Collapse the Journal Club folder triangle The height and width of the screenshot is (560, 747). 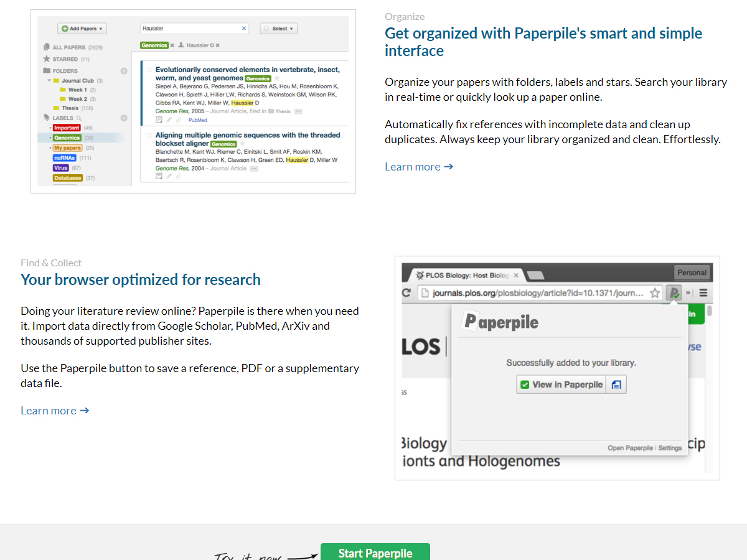49,81
